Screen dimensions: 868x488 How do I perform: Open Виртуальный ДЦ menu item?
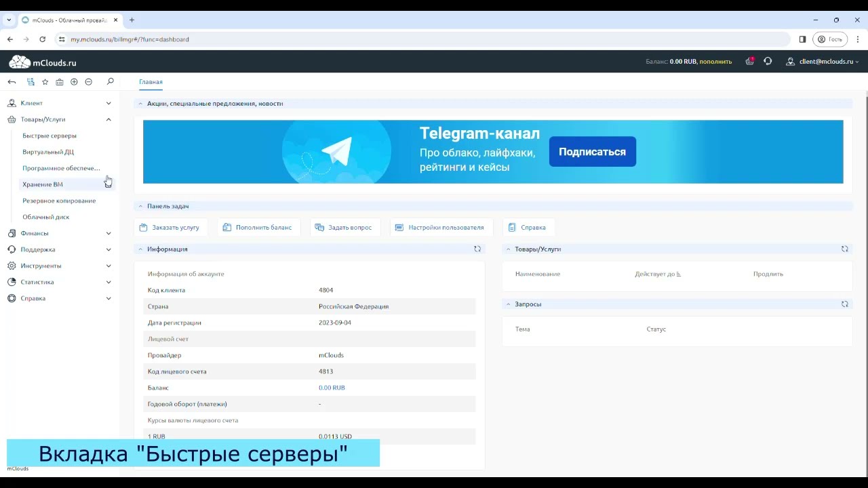pos(48,152)
